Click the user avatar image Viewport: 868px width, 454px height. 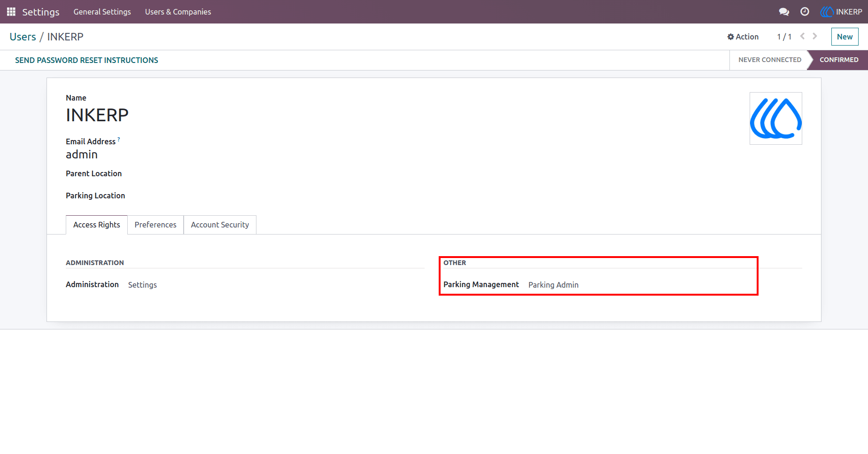[x=776, y=118]
